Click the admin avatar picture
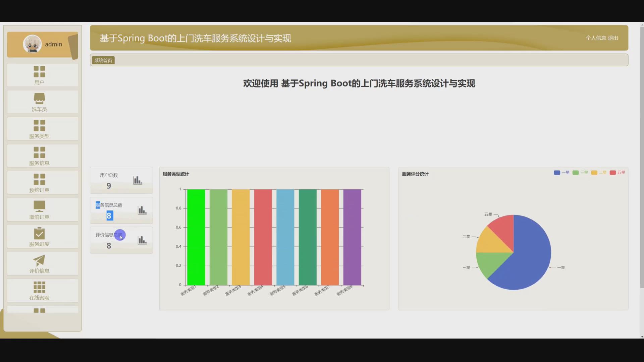The width and height of the screenshot is (644, 362). click(x=32, y=44)
